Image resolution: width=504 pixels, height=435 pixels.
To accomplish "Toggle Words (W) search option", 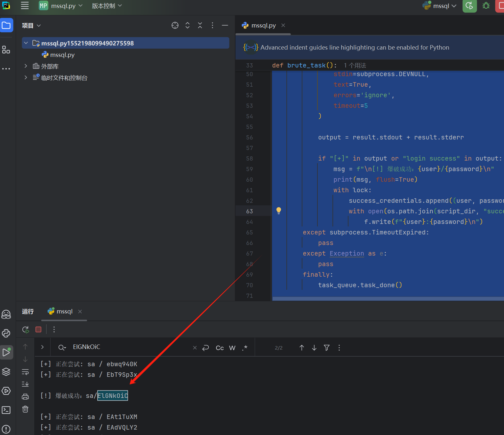I will (x=232, y=348).
